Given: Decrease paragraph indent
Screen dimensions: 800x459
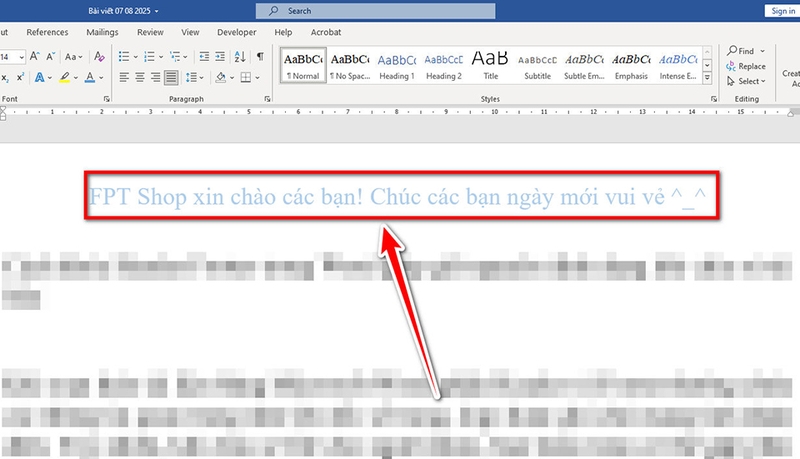Looking at the screenshot, I should [x=204, y=56].
